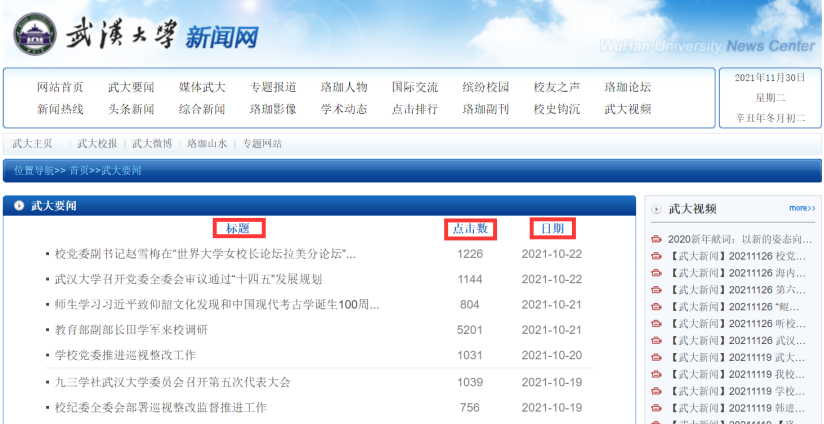Open the video link 【武大新闻】20211126 武汉…

pyautogui.click(x=737, y=340)
